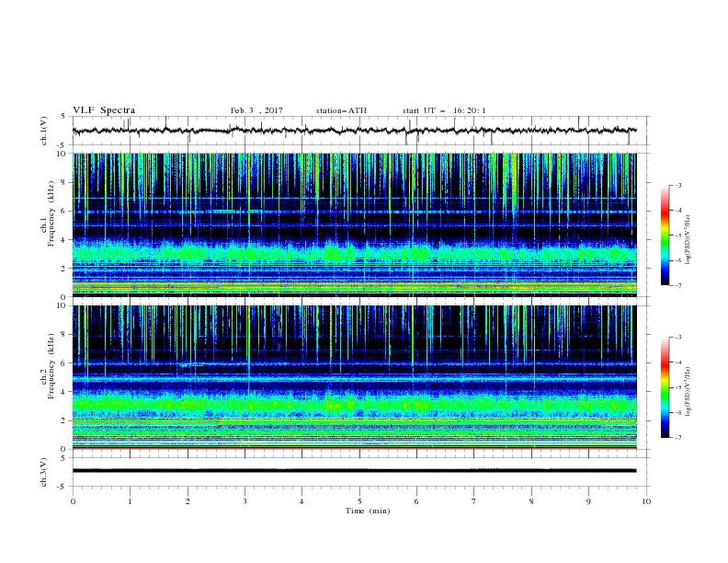Click the ch.2 color bar "log(PSD)(V²/Hz)" label

(x=688, y=391)
